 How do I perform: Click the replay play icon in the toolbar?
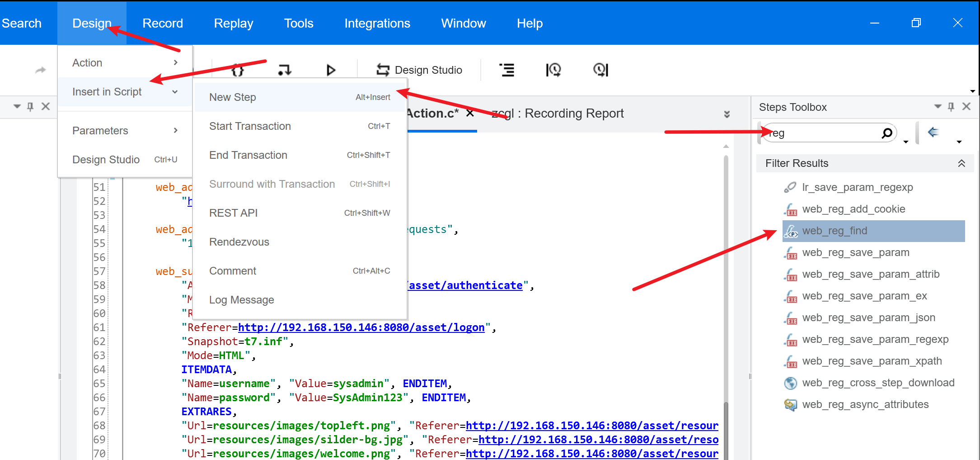(x=331, y=70)
